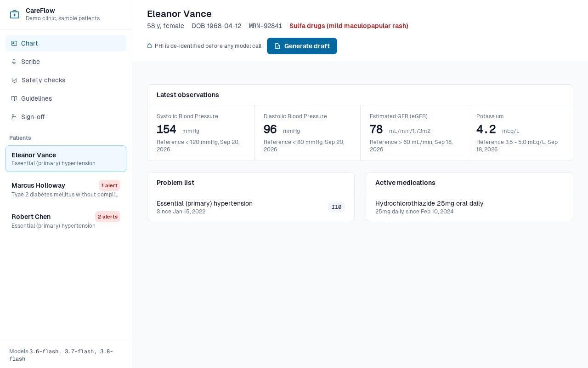Click the Estimated GFR value 78
The height and width of the screenshot is (368, 588).
(376, 129)
